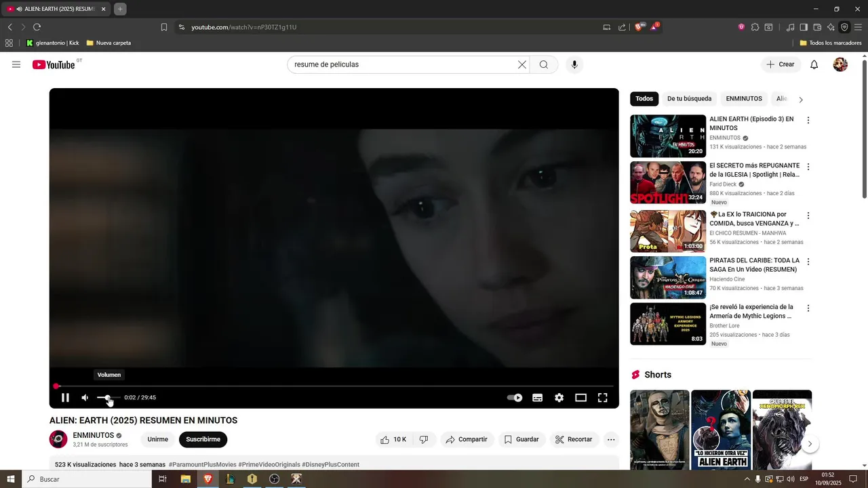Clip video using Recortar

[574, 439]
